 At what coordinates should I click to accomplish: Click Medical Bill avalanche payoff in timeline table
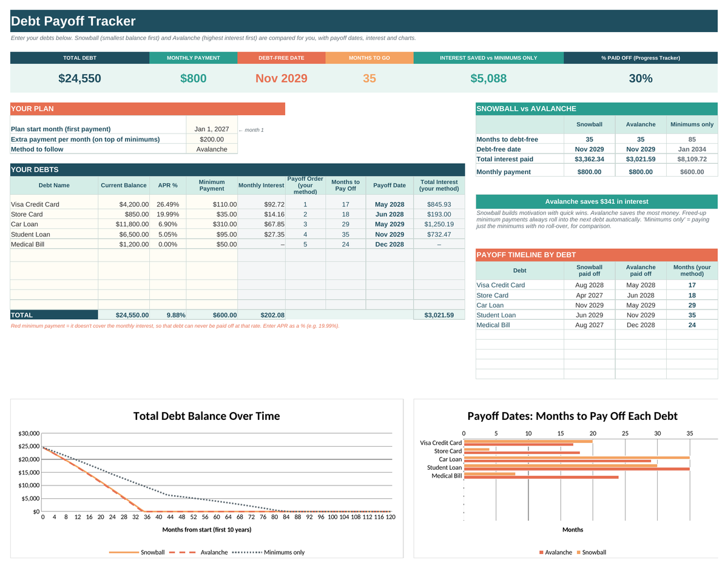tap(641, 325)
